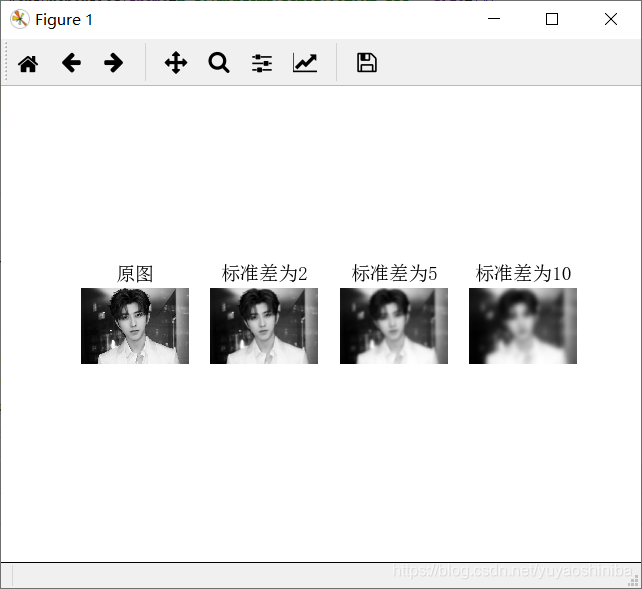Select the 原图 original image thumbnail
642x589 pixels.
[x=135, y=326]
